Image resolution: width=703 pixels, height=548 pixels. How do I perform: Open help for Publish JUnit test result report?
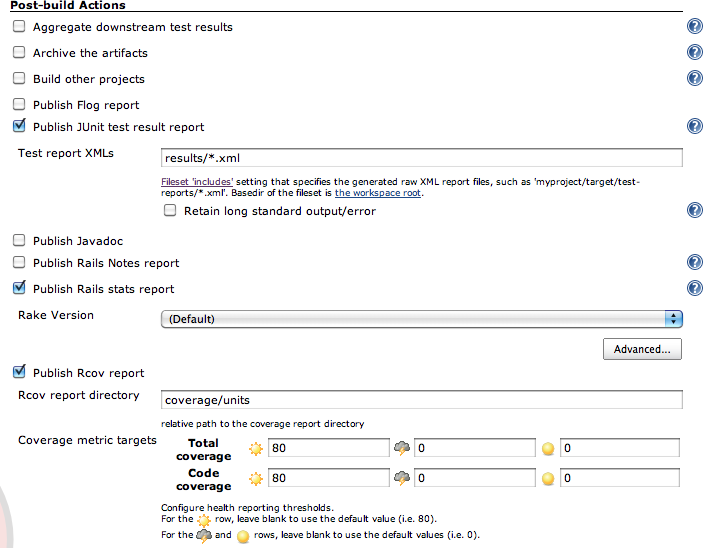(x=694, y=126)
